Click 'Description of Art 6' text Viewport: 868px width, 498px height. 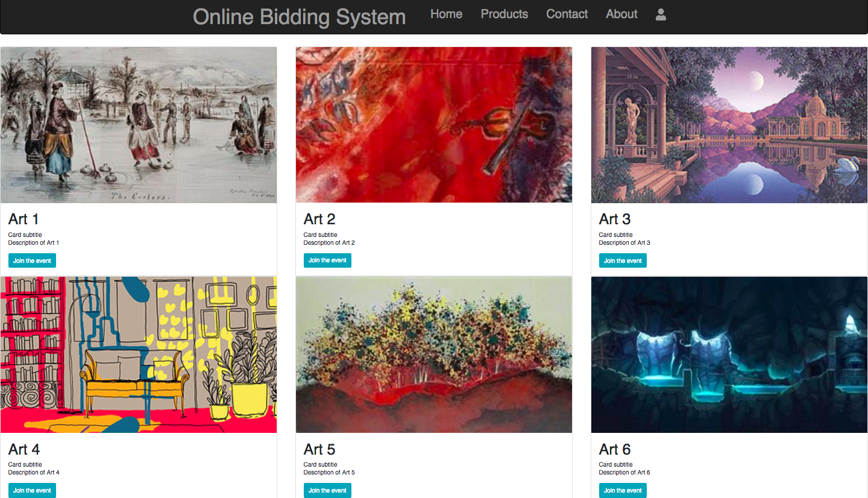point(624,473)
